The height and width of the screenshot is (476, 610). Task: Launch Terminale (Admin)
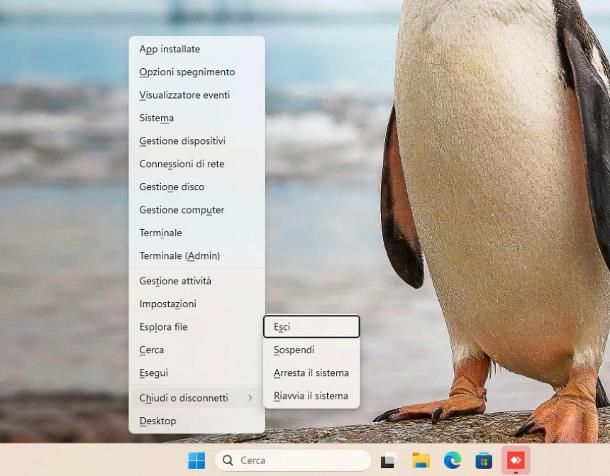[197, 256]
